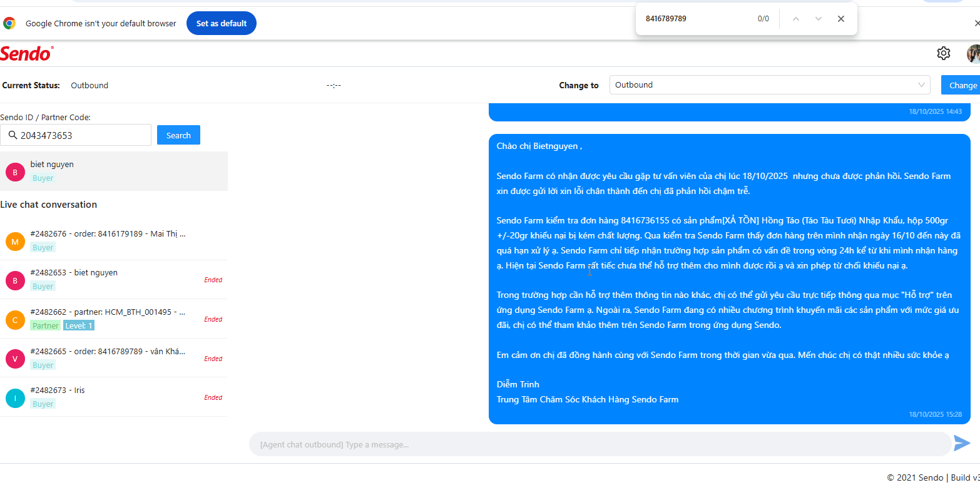Open conversation #2482673 - Iris
Image resolution: width=980 pixels, height=485 pixels.
[114, 397]
